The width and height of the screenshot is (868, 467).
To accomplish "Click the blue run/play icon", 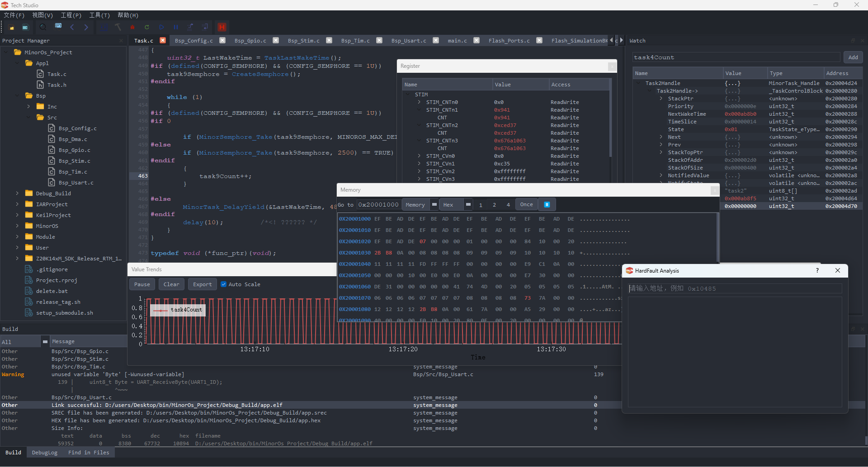I will pyautogui.click(x=161, y=27).
